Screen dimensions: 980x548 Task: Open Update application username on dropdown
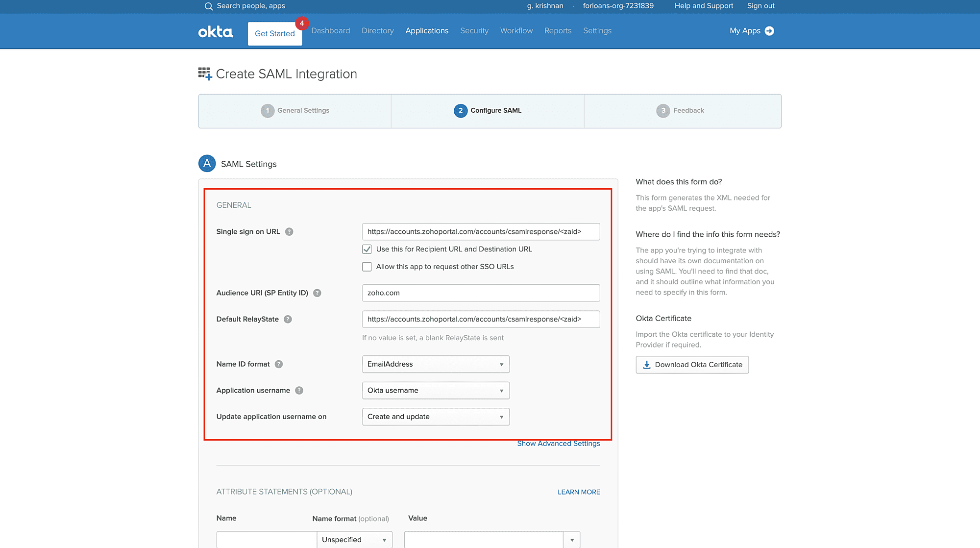pyautogui.click(x=436, y=417)
